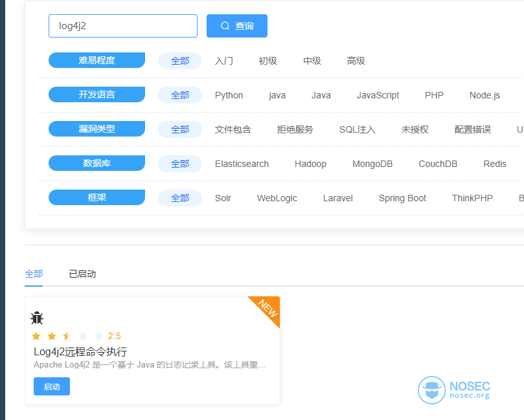Viewport: 524px width, 420px height.
Task: Filter by Spring Boot framework
Action: (402, 198)
